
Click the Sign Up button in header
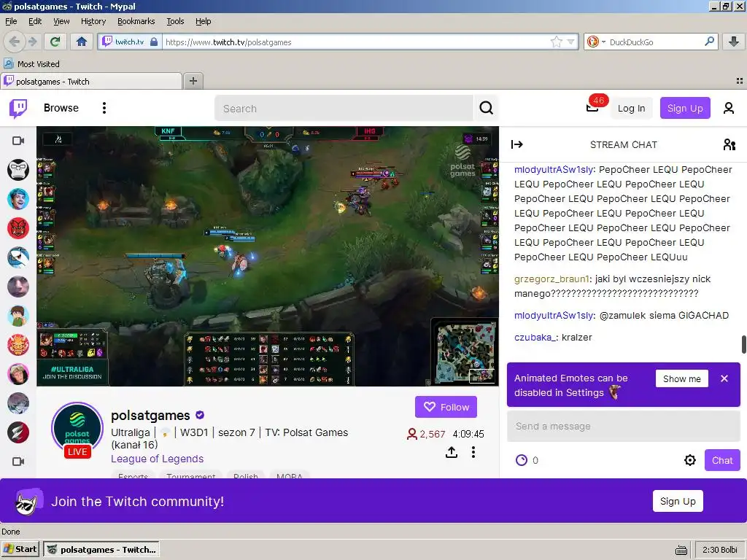[x=684, y=108]
